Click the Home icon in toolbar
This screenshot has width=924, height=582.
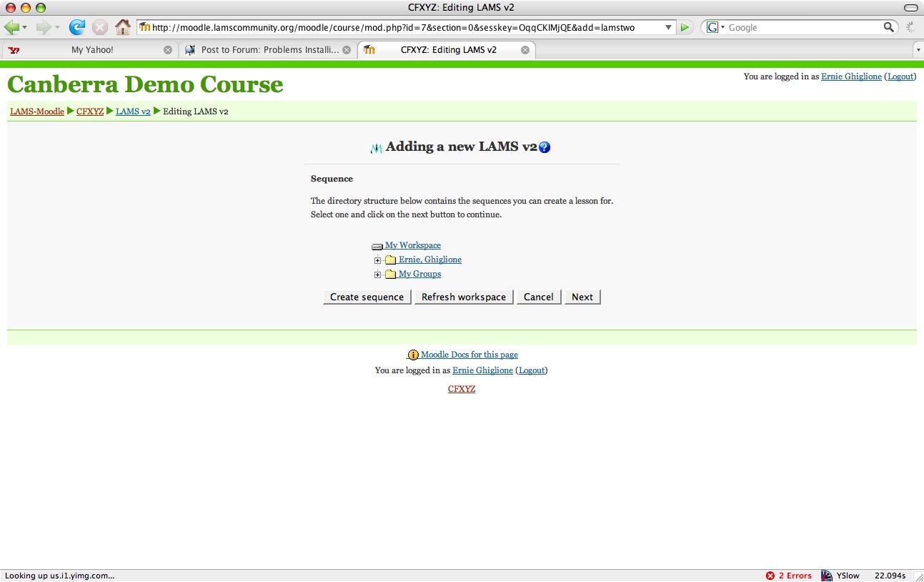pyautogui.click(x=123, y=27)
